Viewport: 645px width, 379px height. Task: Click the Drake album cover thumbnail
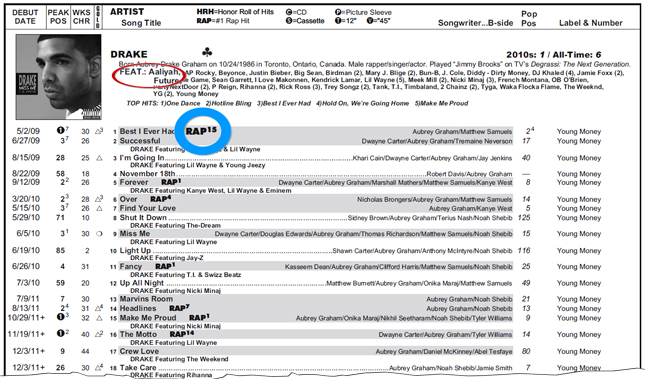58,77
